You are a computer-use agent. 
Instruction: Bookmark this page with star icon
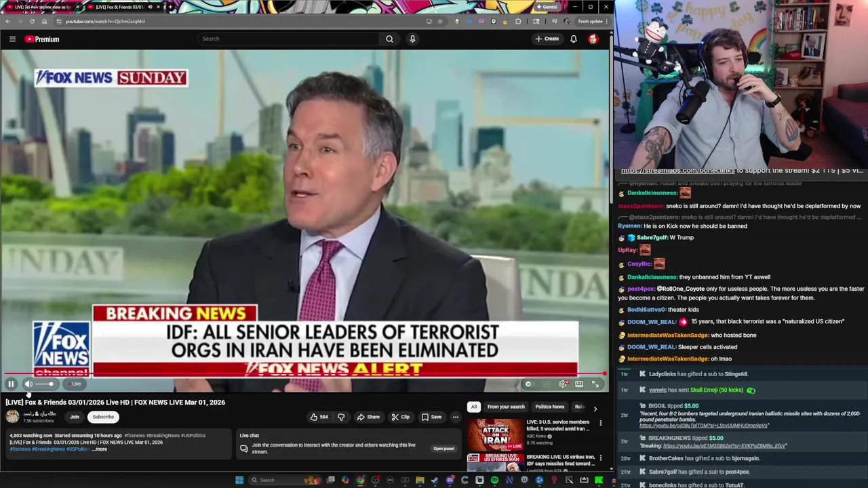pyautogui.click(x=439, y=21)
